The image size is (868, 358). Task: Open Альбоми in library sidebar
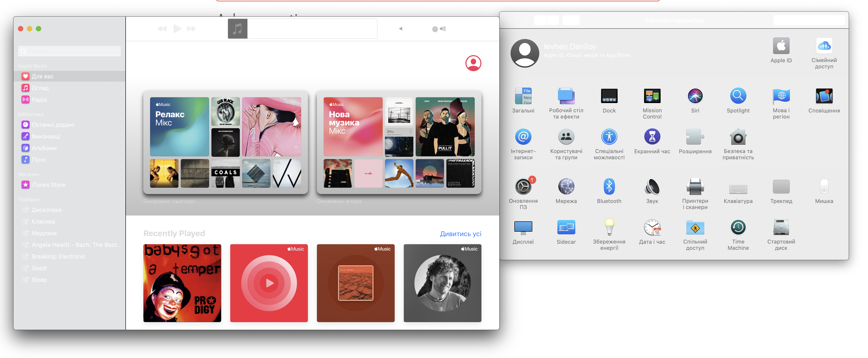click(x=44, y=148)
